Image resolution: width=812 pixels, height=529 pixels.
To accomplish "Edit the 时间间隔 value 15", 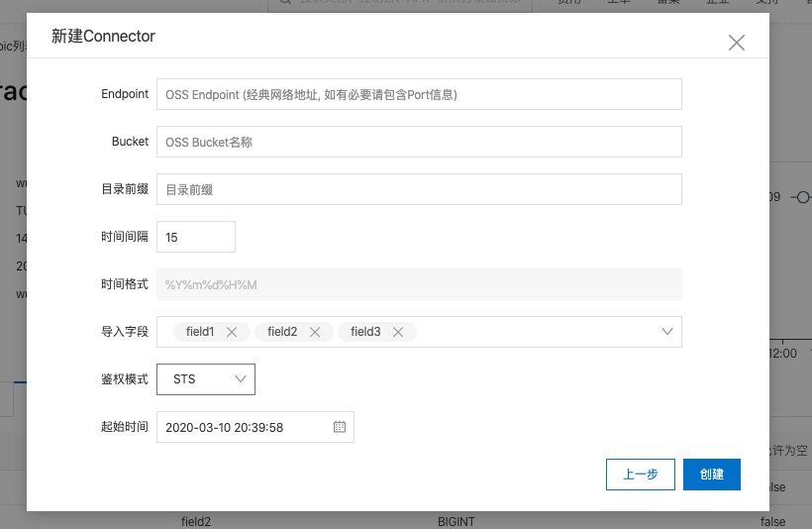I will click(196, 237).
